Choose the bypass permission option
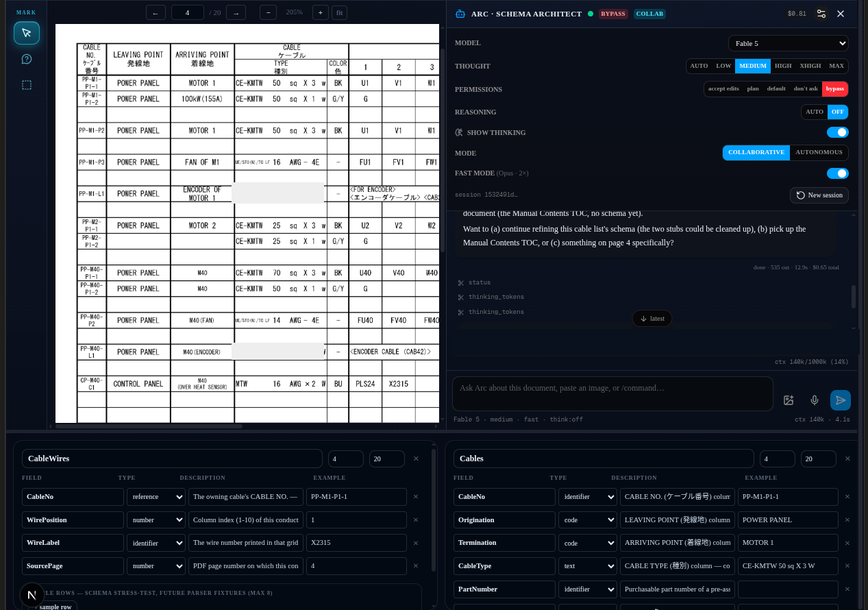Image resolution: width=868 pixels, height=610 pixels. pos(835,89)
